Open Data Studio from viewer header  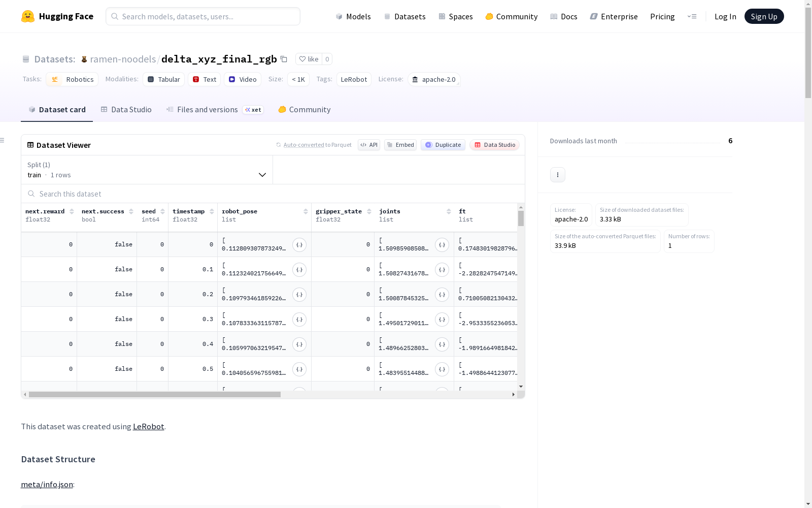click(495, 145)
